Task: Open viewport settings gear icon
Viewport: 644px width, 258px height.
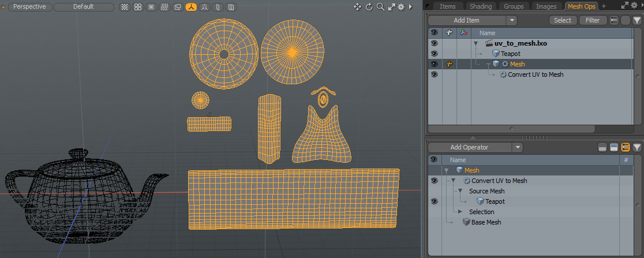Action: [400, 7]
